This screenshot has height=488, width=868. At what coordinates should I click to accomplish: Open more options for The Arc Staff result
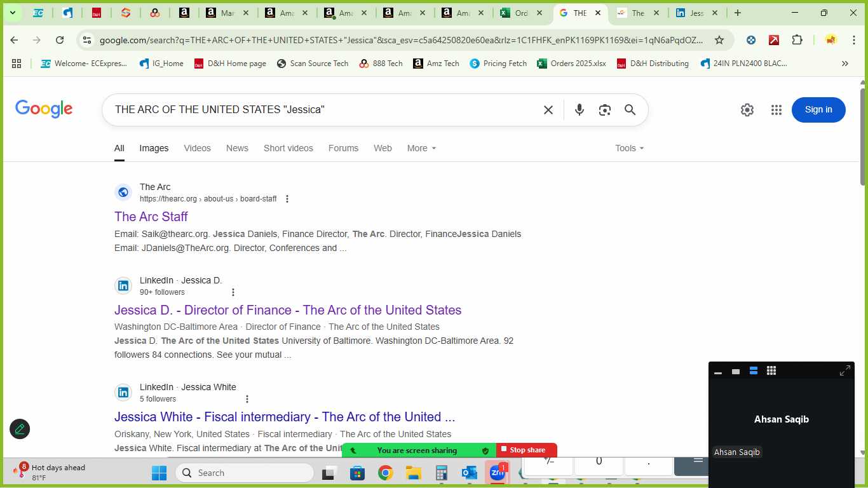tap(287, 199)
